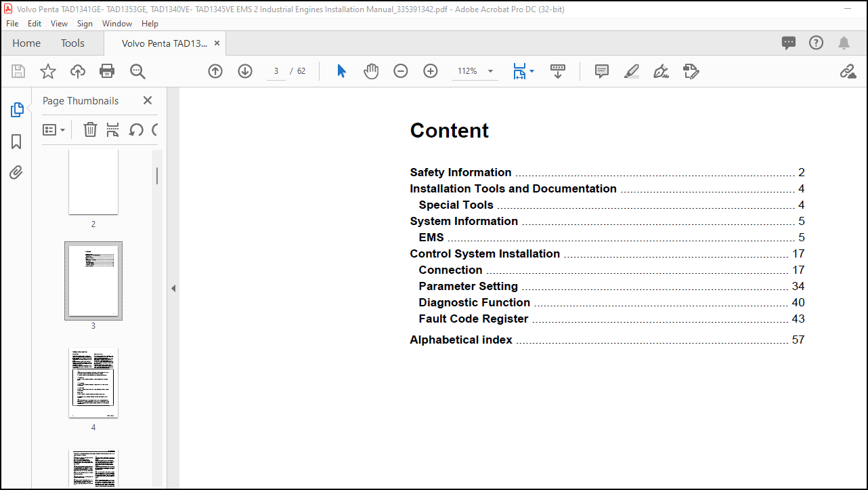Open the Help menu
The image size is (868, 490).
coord(150,23)
